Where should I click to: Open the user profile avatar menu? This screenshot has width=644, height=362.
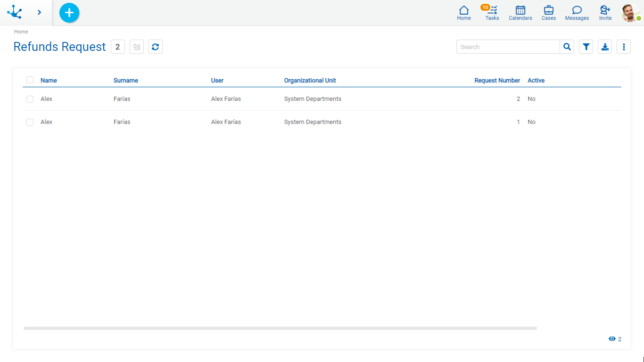click(x=630, y=13)
